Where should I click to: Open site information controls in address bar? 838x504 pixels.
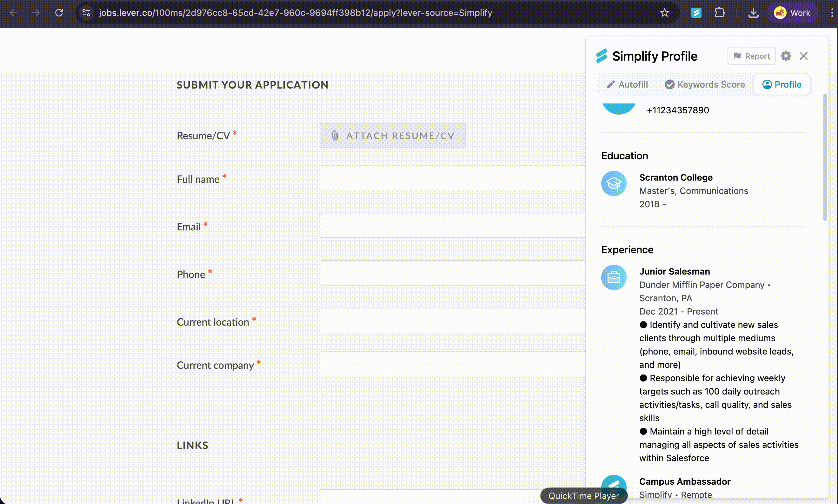tap(86, 13)
